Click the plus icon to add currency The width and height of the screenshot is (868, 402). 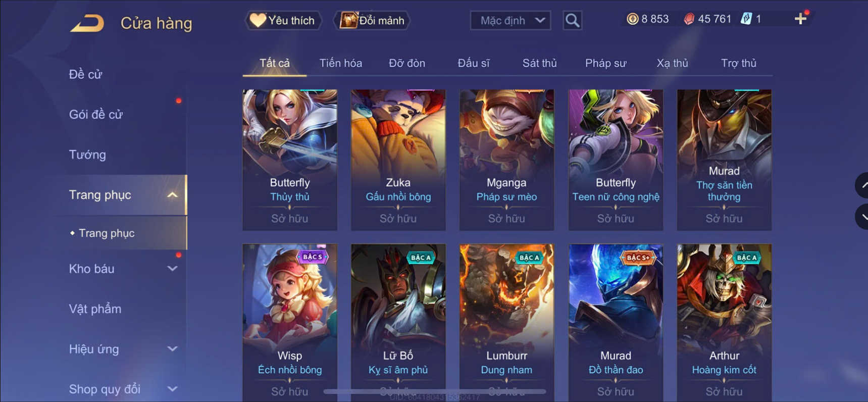pos(800,19)
